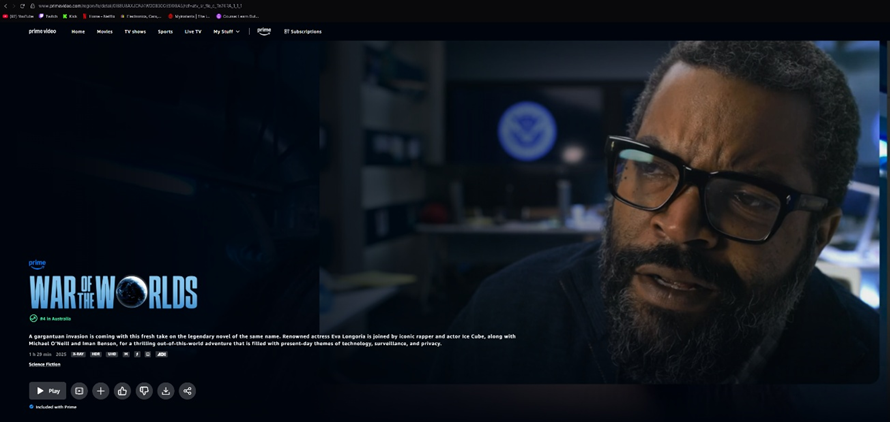The width and height of the screenshot is (890, 422).
Task: Open the TV shows section
Action: (135, 32)
